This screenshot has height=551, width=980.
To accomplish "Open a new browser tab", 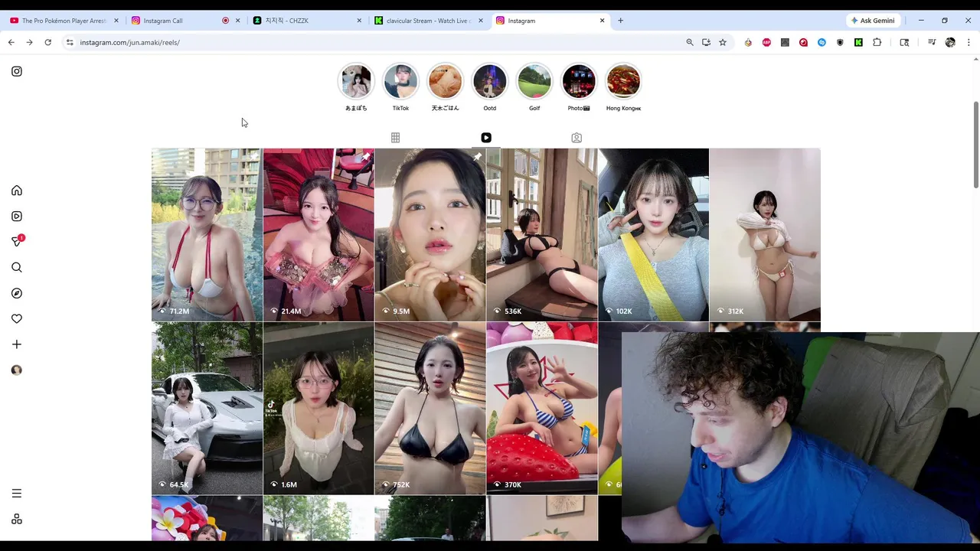I will 620,21.
